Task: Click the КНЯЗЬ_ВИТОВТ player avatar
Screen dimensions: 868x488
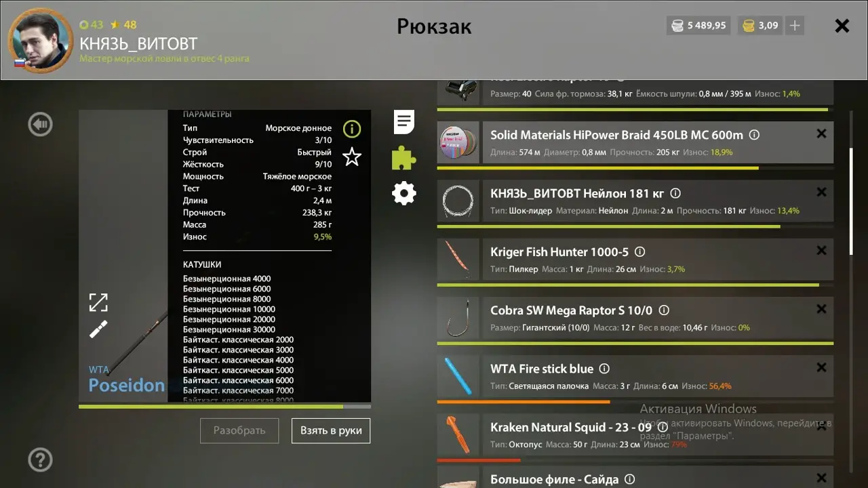Action: click(41, 40)
